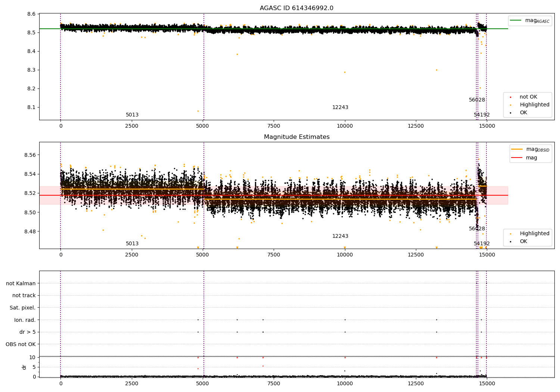Viewport: 560px width, 392px height.
Task: Click the OBSID annotation 12243 in top plot
Action: [340, 108]
